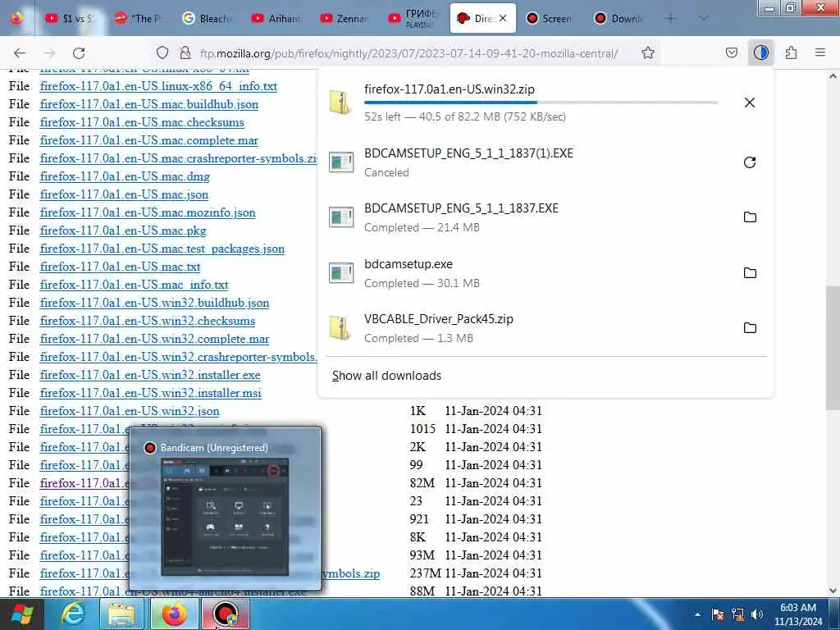Viewport: 840px width, 630px height.
Task: Open firefox-117.0a1.en-US.win32.complete.mar link
Action: pyautogui.click(x=154, y=339)
